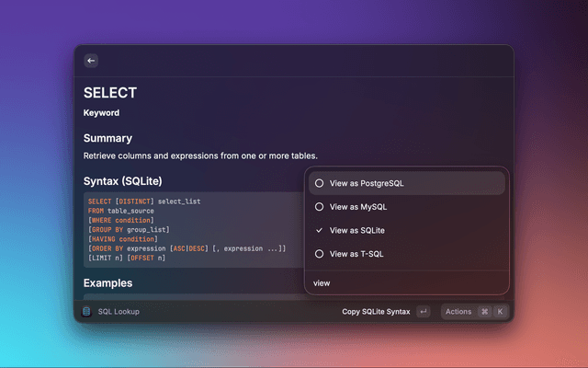Select the MySQL radio circle
The width and height of the screenshot is (588, 368).
coord(319,207)
